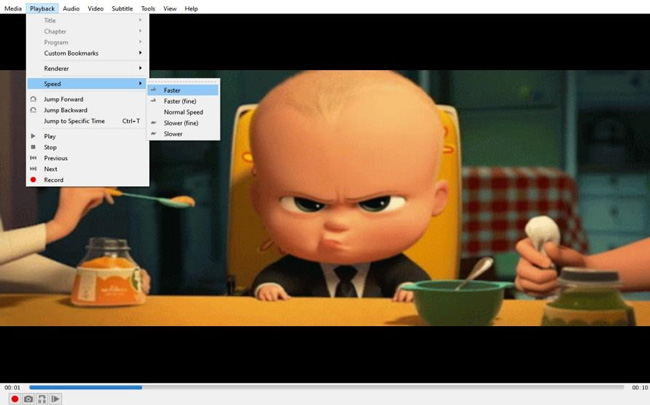Open the View menu

[x=170, y=8]
